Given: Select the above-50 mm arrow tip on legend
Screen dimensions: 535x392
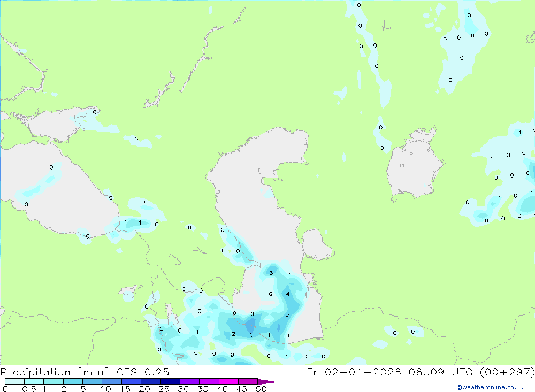Looking at the screenshot, I should pos(267,382).
